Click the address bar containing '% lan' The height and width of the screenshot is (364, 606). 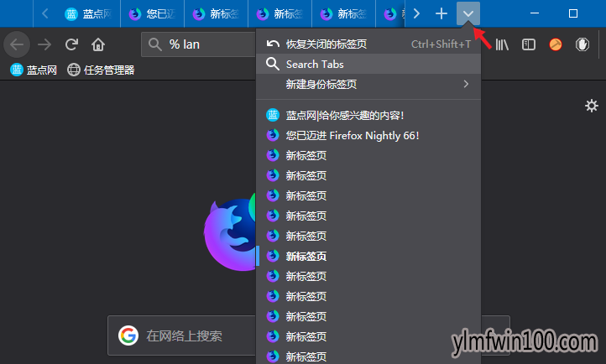pos(198,44)
